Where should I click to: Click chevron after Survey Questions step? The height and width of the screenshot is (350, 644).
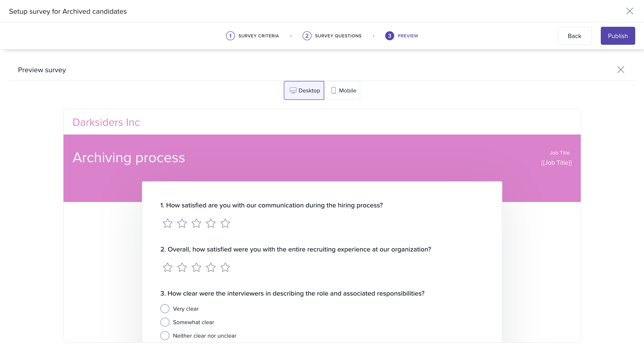click(373, 36)
